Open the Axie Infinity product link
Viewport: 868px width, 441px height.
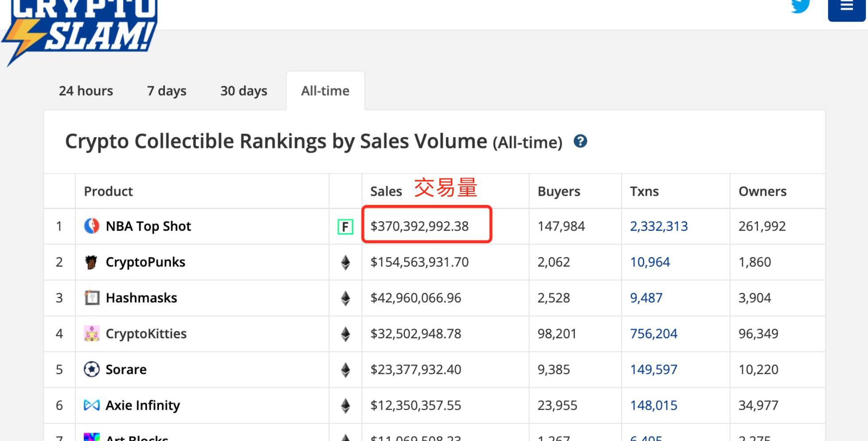tap(143, 406)
